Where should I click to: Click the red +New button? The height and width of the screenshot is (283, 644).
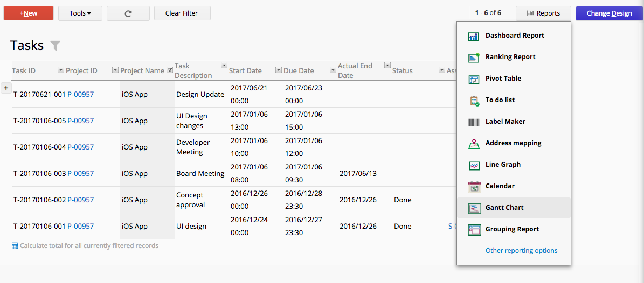tap(29, 13)
